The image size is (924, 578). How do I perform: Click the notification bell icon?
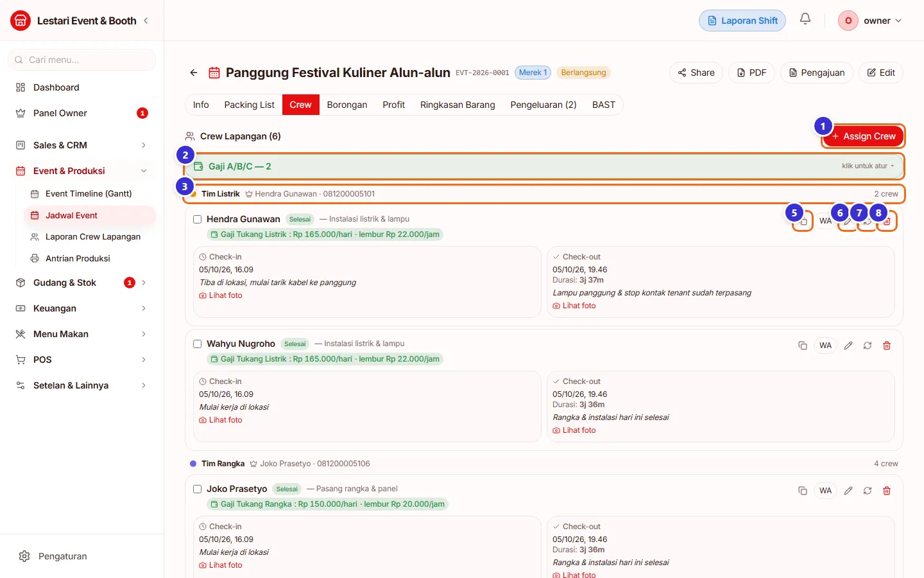point(805,19)
